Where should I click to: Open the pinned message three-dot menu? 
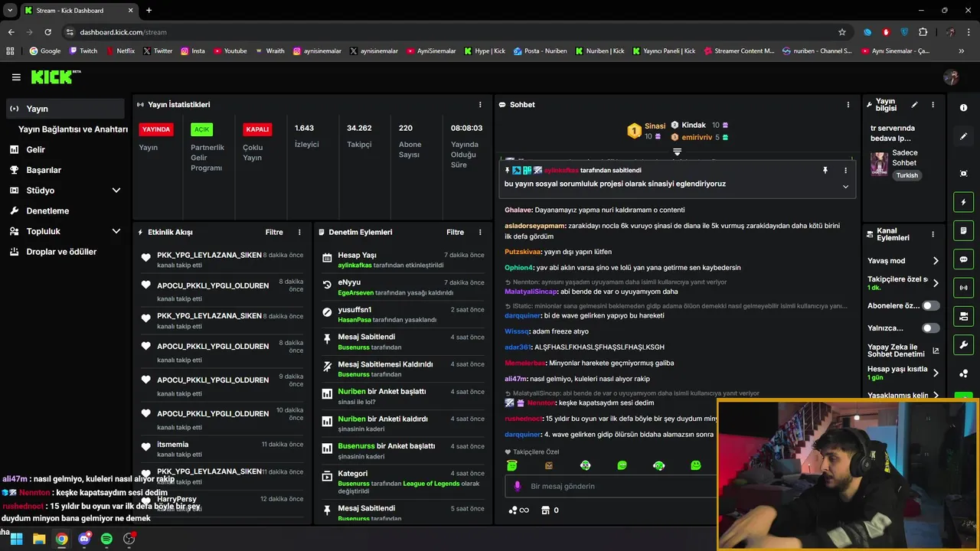(845, 170)
